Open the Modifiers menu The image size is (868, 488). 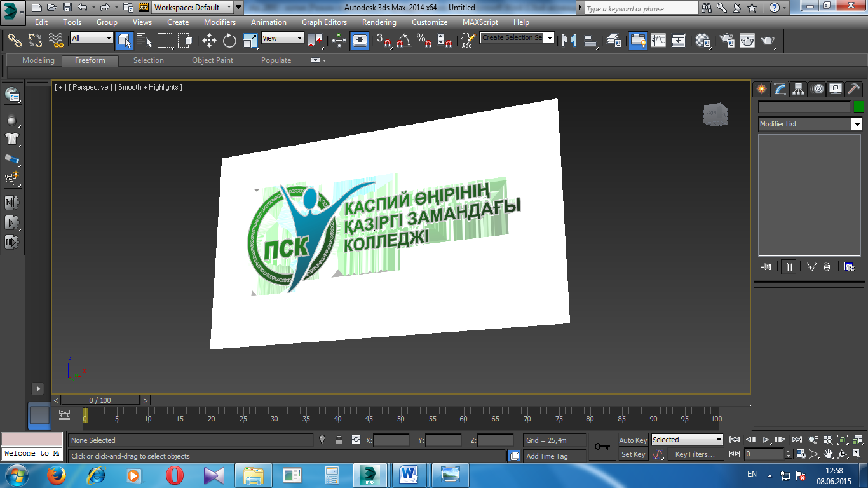pos(220,22)
